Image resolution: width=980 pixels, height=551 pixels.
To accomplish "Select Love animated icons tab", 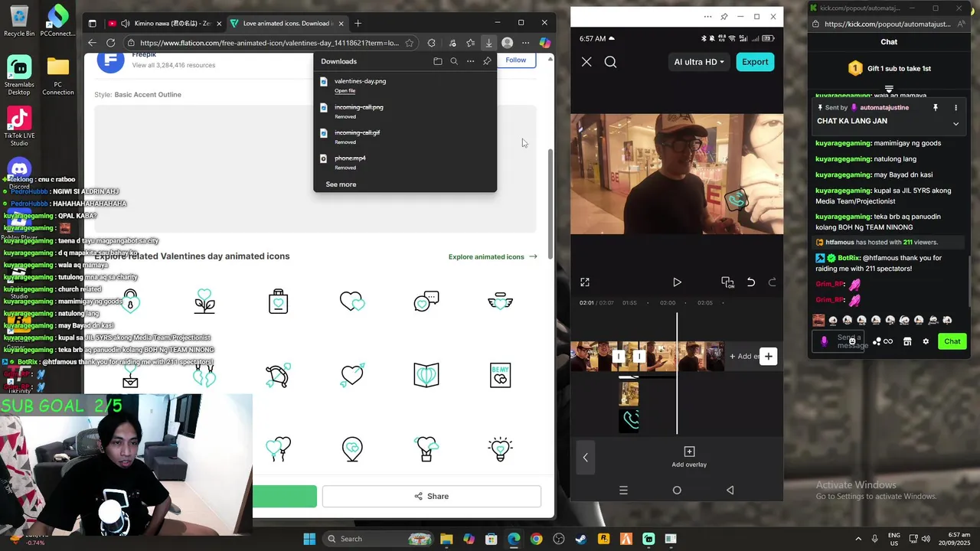I will point(288,23).
